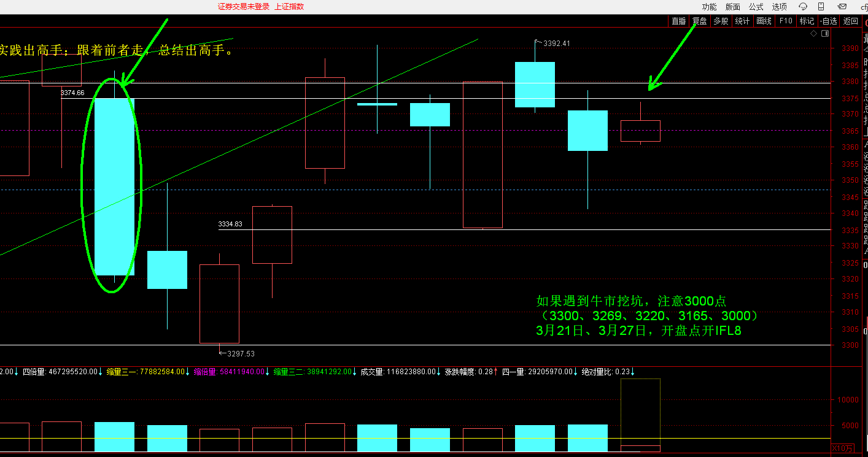Viewport: 868px width, 457px height.
Task: Select the 3月21日、3月27日 annotation line
Action: coord(638,331)
